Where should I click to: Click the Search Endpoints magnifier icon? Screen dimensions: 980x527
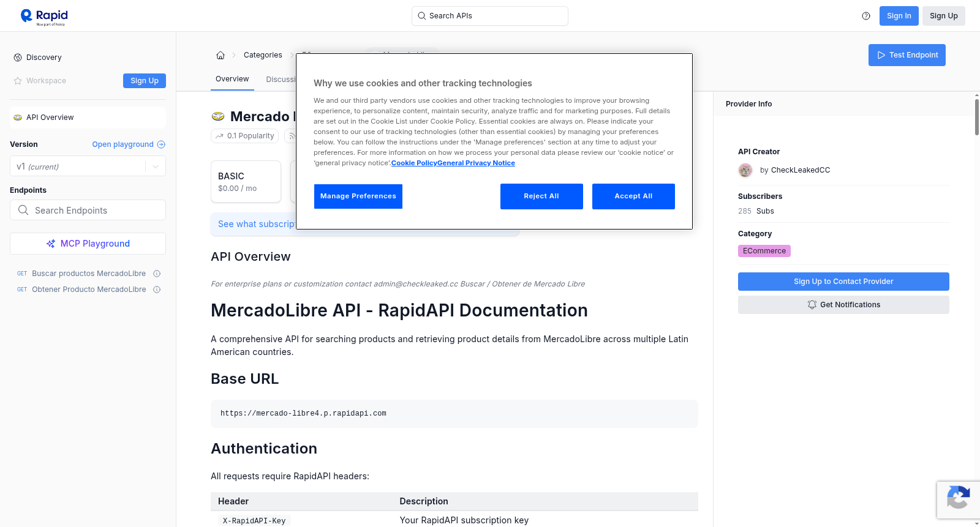[x=23, y=210]
